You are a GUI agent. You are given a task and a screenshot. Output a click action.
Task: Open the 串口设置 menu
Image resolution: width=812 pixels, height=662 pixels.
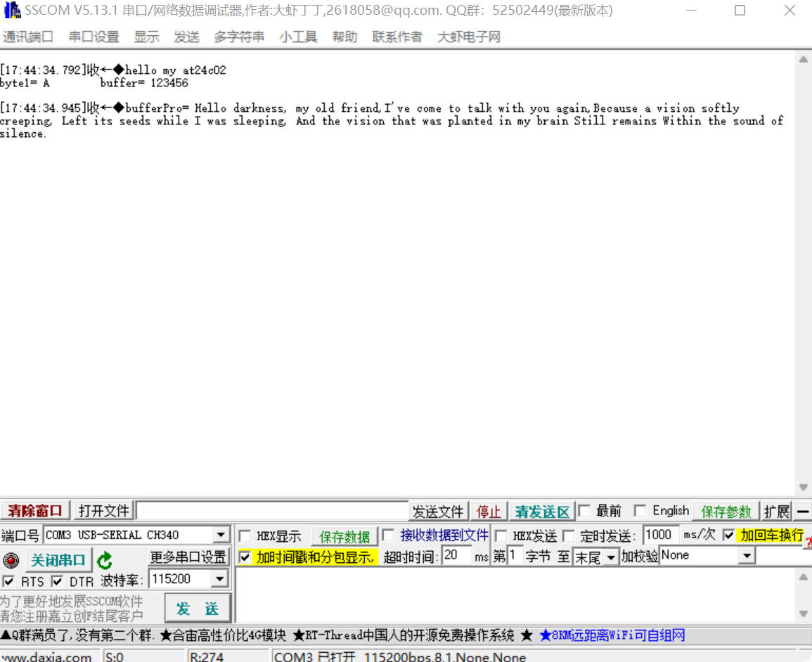click(x=94, y=37)
